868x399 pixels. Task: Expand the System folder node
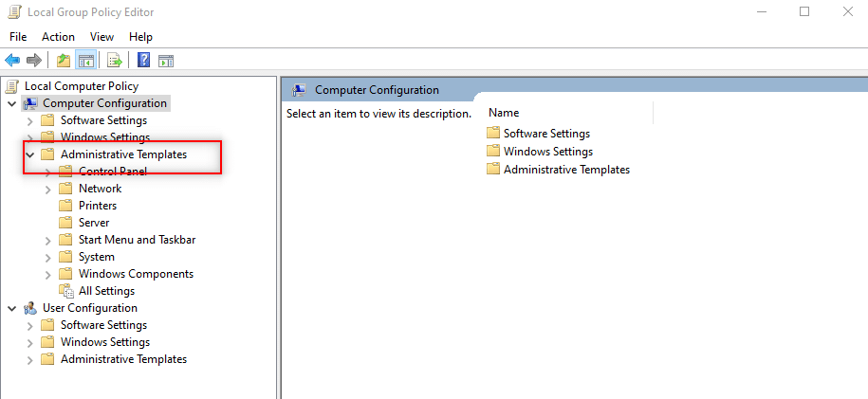pos(48,258)
